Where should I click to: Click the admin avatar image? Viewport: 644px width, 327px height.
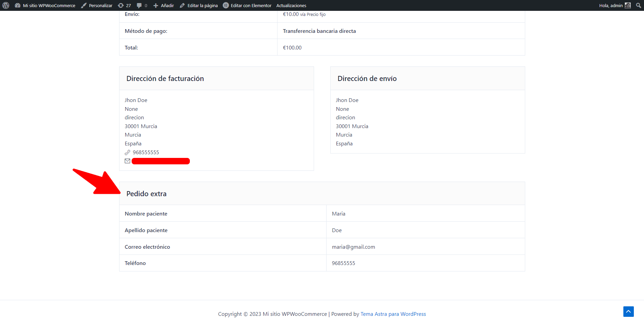click(x=628, y=5)
